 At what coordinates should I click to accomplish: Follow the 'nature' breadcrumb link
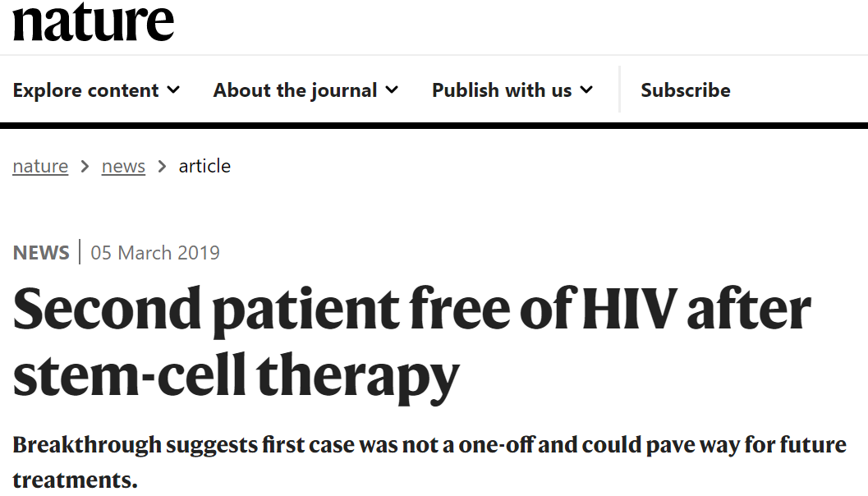point(40,166)
